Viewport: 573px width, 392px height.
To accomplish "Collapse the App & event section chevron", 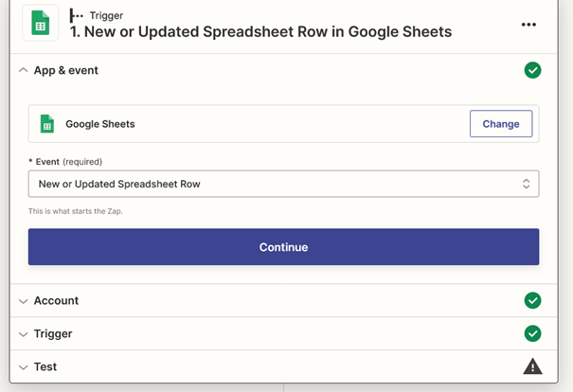I will click(23, 70).
